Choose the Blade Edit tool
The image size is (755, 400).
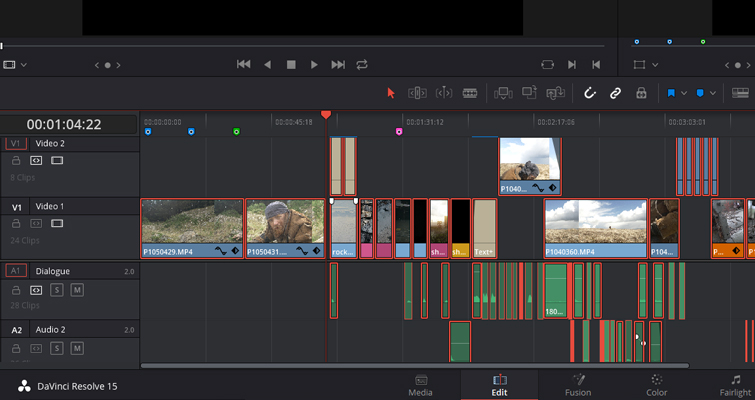point(469,93)
